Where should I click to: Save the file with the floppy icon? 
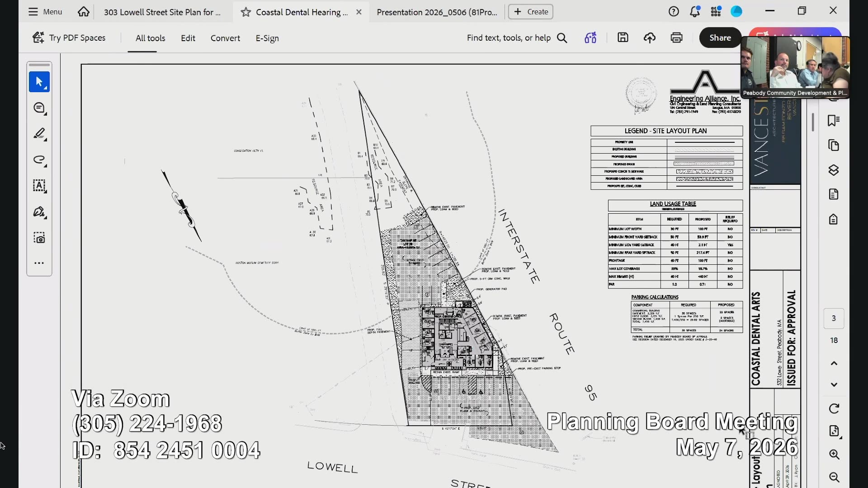point(623,38)
